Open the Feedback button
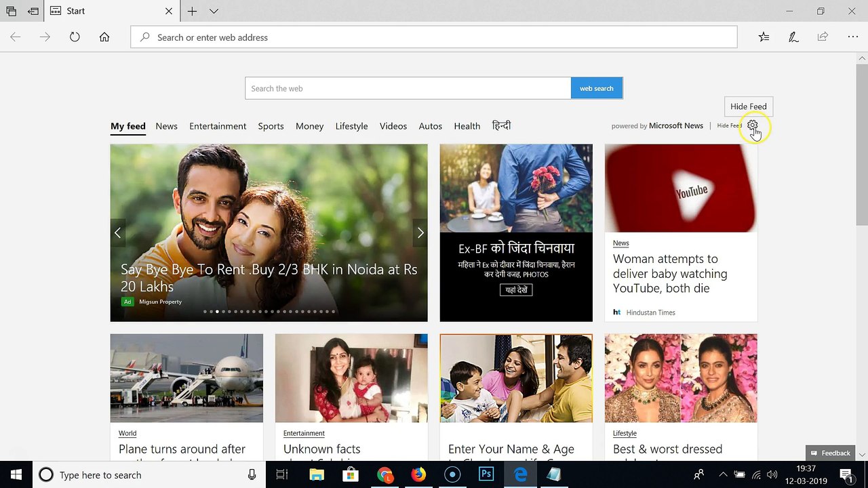 pos(831,453)
